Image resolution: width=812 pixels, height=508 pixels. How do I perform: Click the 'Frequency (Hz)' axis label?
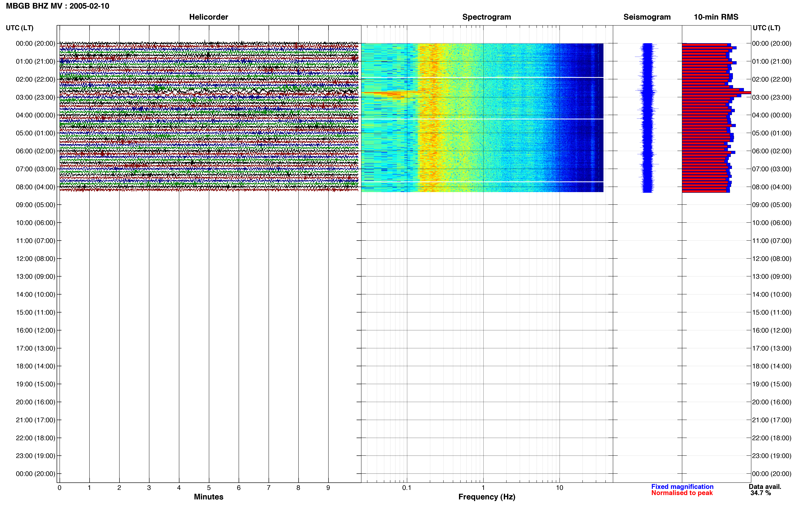pos(487,497)
